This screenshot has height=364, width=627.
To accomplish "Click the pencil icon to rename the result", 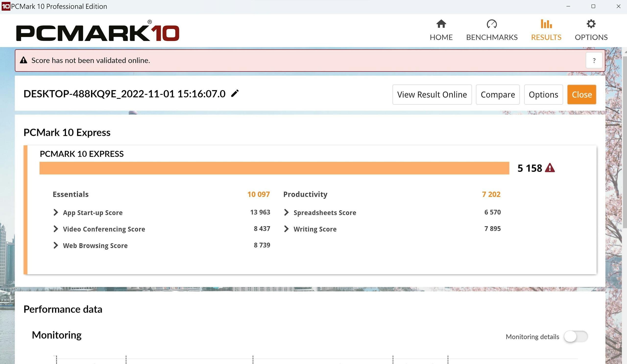I will click(x=235, y=94).
